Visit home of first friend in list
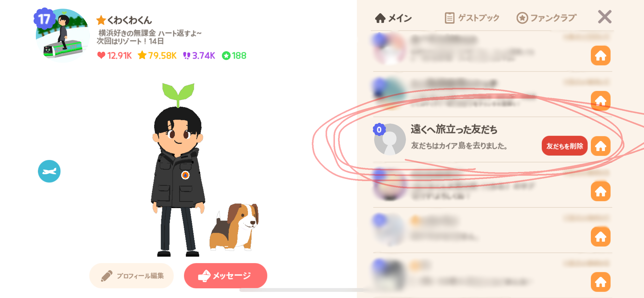The width and height of the screenshot is (644, 298). click(601, 56)
